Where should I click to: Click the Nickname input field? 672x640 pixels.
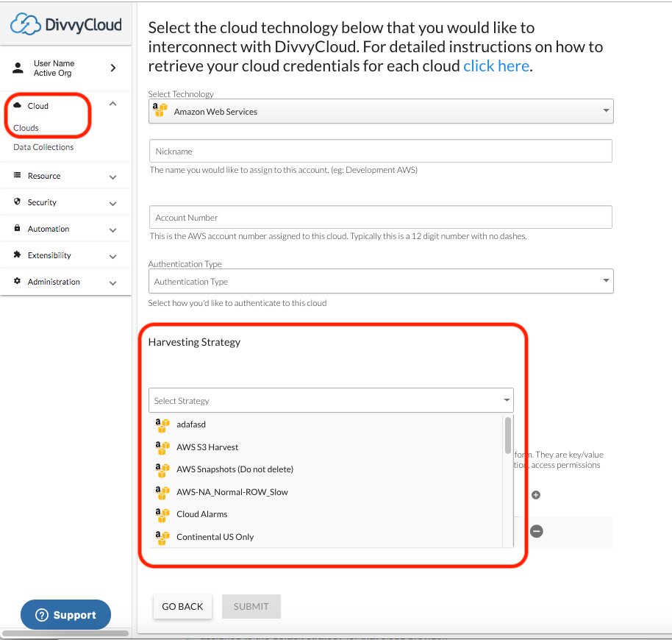(x=381, y=151)
